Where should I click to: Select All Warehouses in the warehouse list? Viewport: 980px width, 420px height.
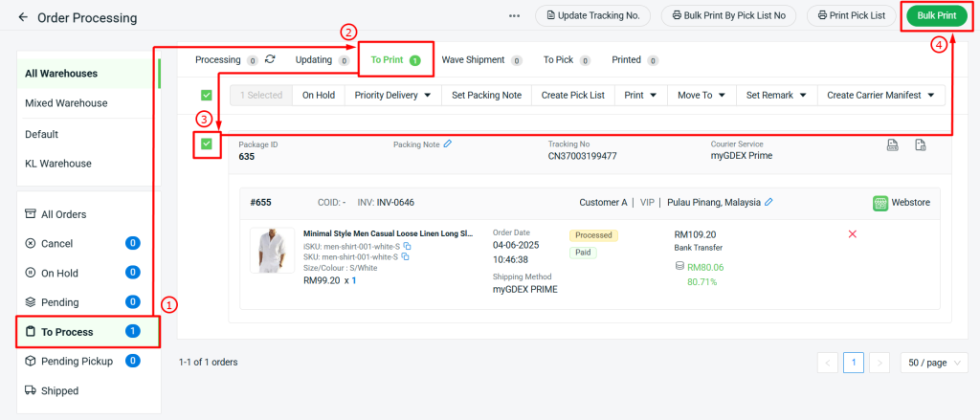[x=88, y=73]
